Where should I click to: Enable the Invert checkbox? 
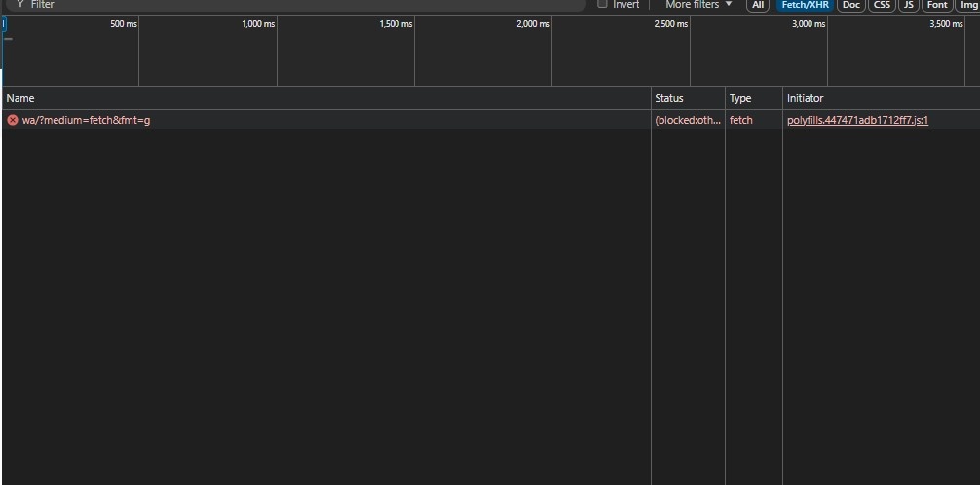pyautogui.click(x=602, y=5)
